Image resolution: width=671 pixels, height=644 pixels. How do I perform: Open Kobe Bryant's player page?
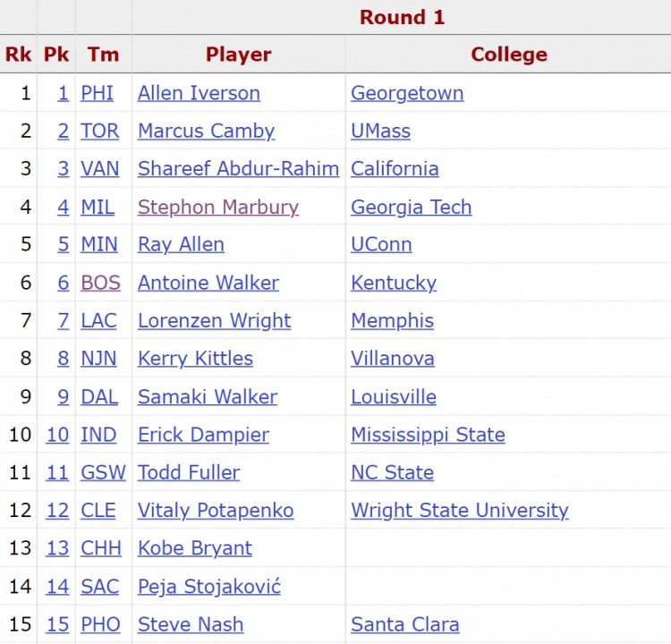click(194, 548)
